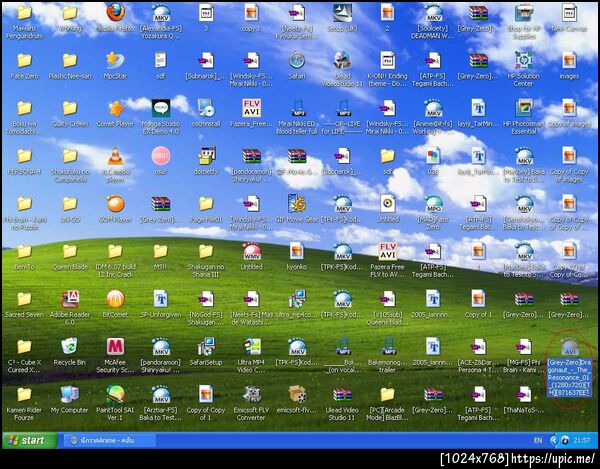Select the emicsoft-flv box installer icon
This screenshot has height=469, width=600.
point(297,395)
